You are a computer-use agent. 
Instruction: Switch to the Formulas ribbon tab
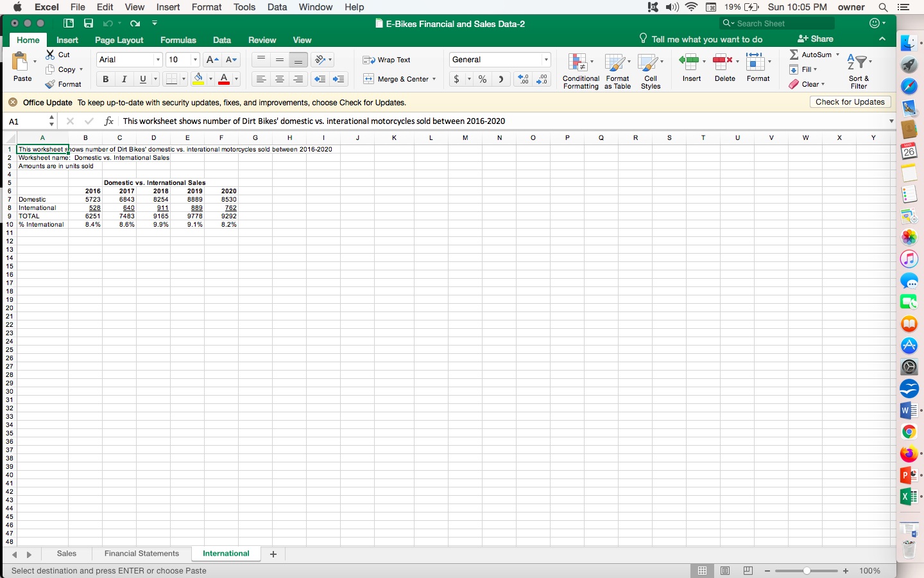coord(178,40)
